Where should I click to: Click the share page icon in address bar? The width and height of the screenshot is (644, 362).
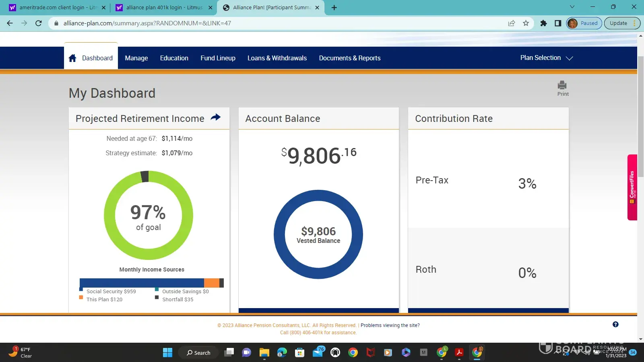(512, 23)
